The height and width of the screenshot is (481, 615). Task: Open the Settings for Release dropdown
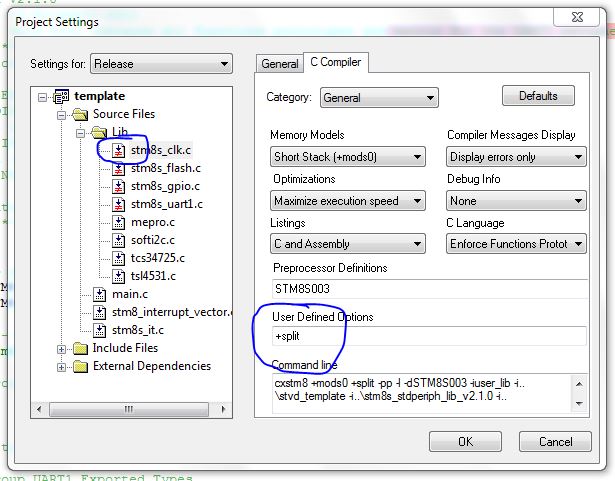pyautogui.click(x=161, y=64)
